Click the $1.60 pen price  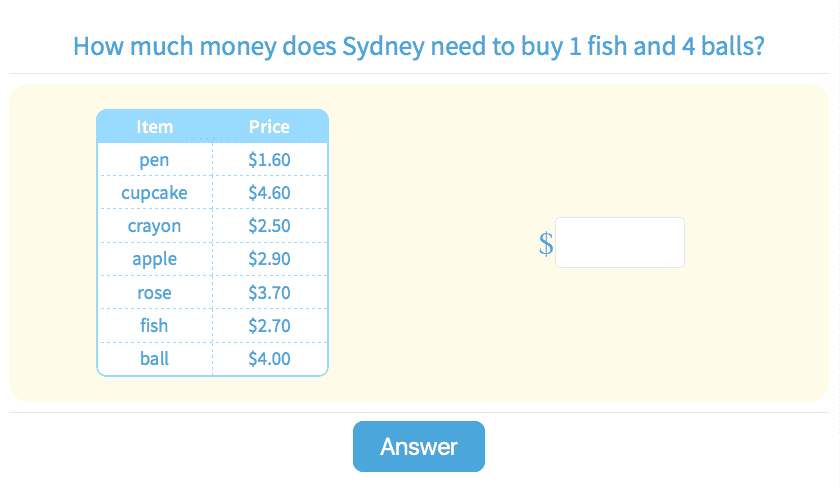269,160
